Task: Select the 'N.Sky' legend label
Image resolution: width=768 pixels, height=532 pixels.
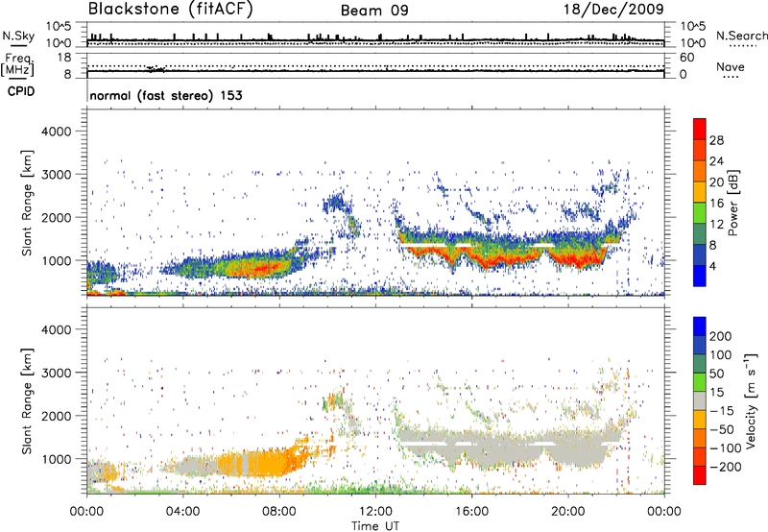Action: coord(18,36)
